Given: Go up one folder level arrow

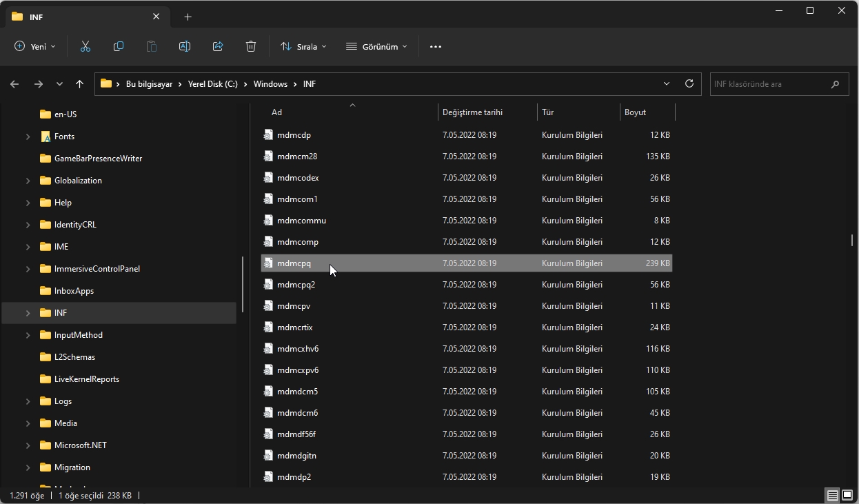Looking at the screenshot, I should click(x=80, y=84).
